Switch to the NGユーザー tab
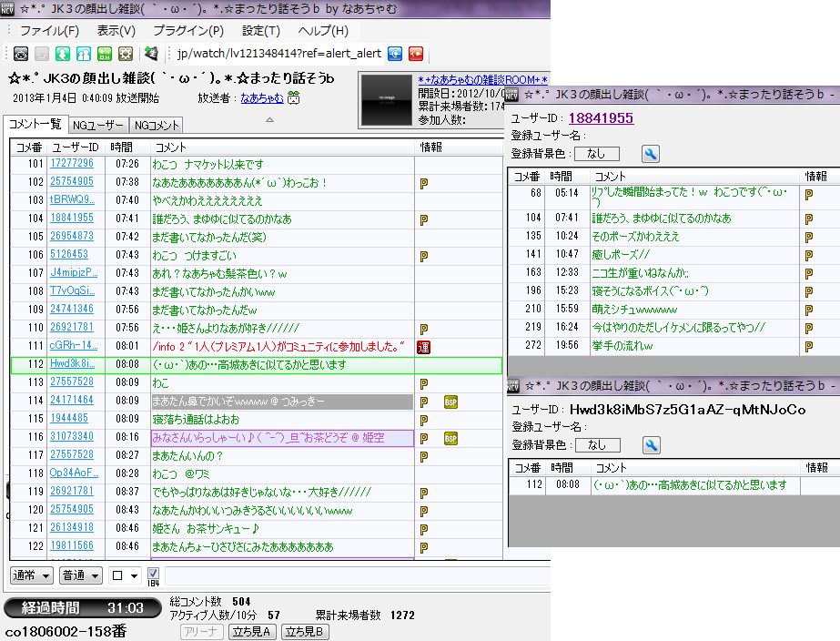The width and height of the screenshot is (840, 641). point(98,126)
